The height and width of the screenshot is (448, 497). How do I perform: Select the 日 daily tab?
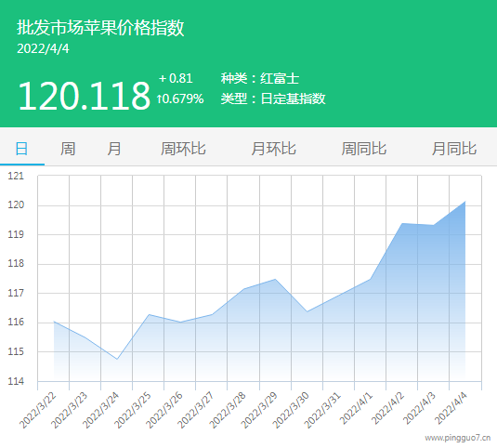pyautogui.click(x=21, y=149)
